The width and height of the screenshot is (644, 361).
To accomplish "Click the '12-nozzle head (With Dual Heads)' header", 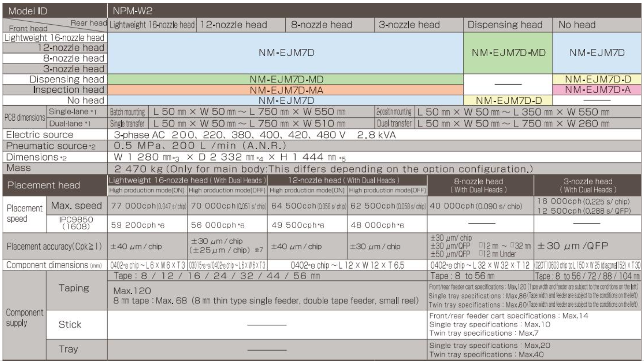I will [x=347, y=180].
